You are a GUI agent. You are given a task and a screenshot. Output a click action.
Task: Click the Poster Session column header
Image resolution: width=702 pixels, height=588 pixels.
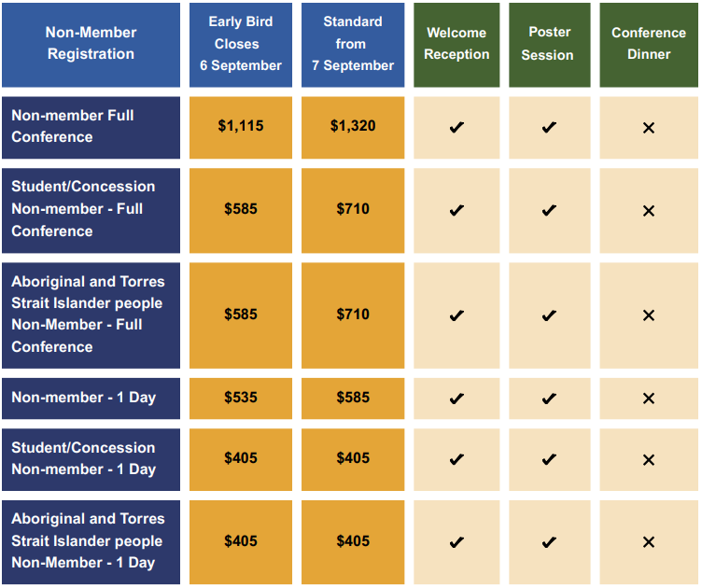click(x=549, y=45)
